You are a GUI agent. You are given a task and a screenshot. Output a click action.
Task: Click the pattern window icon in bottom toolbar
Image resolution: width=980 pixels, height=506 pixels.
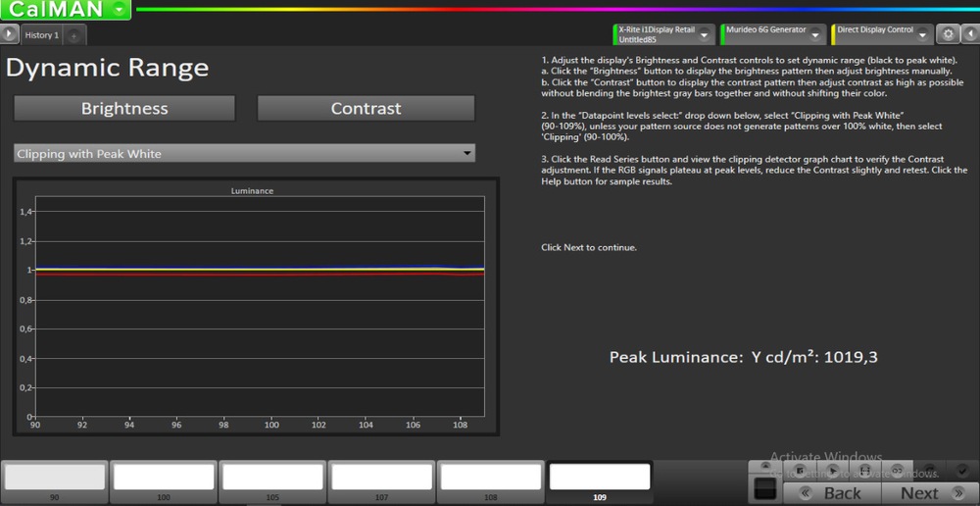pos(800,471)
